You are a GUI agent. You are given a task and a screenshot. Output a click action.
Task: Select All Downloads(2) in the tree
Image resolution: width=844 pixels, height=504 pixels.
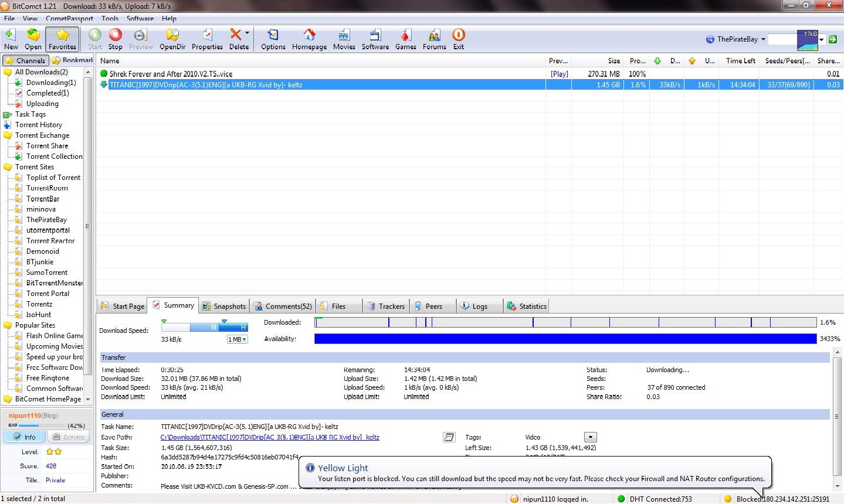pos(41,72)
